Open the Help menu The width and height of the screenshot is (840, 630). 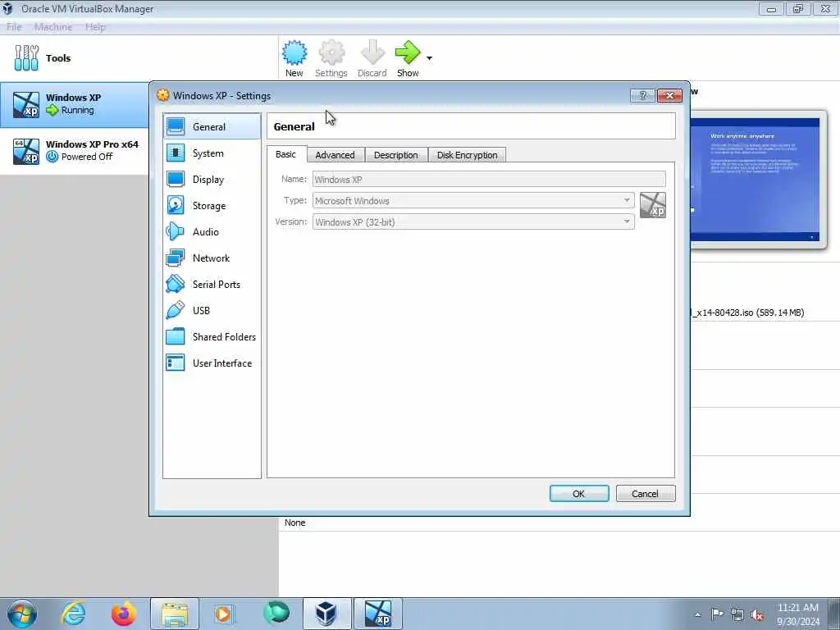[x=95, y=27]
